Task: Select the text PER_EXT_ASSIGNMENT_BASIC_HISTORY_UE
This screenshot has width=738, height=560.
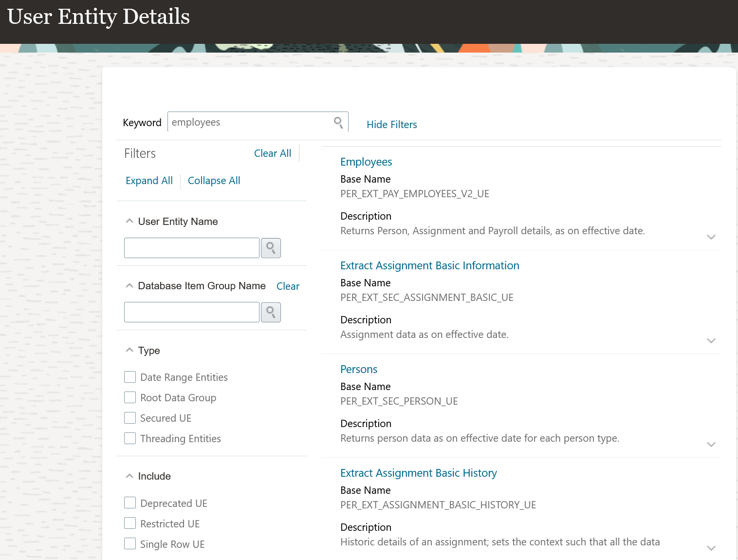Action: click(x=438, y=505)
